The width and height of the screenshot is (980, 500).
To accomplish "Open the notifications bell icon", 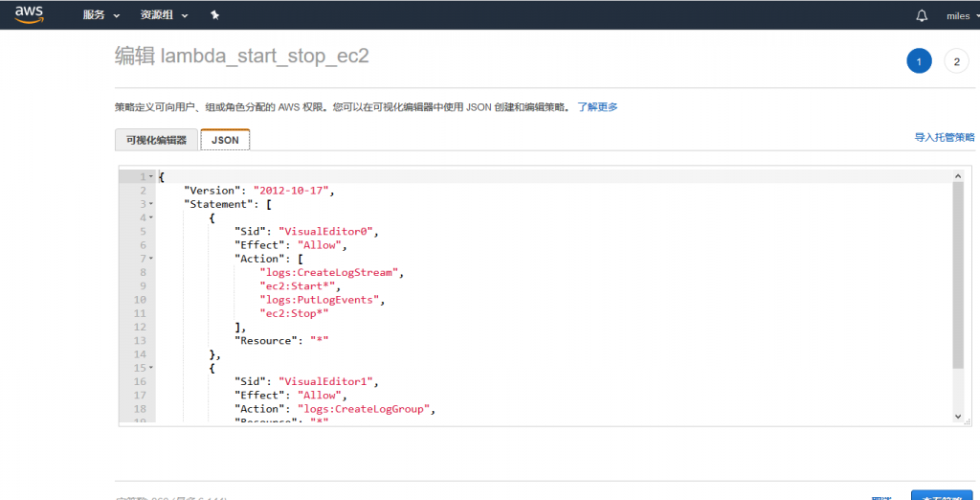I will [922, 16].
